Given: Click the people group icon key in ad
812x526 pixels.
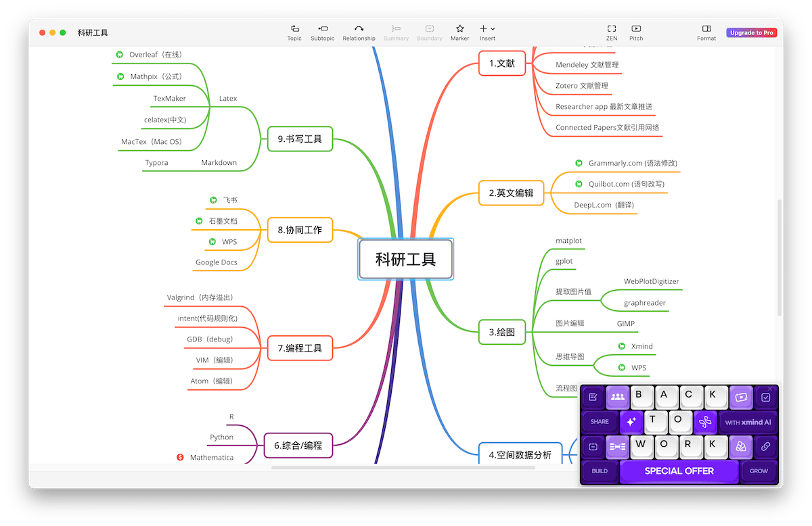Looking at the screenshot, I should point(617,397).
